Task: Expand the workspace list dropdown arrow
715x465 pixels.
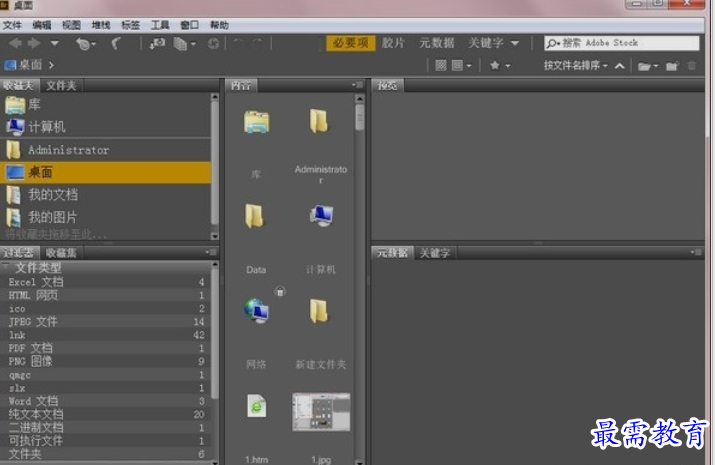Action: coord(515,43)
